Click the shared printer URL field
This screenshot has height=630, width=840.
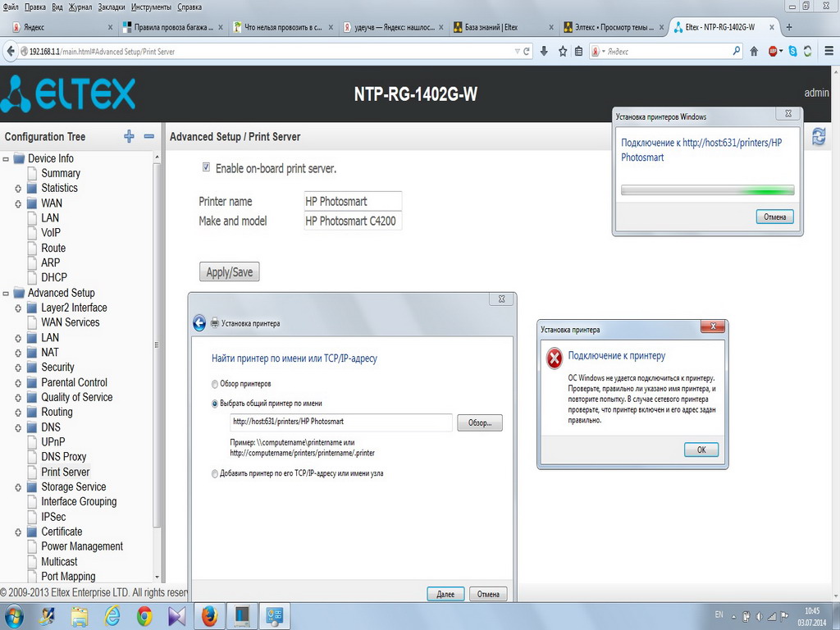pos(341,422)
